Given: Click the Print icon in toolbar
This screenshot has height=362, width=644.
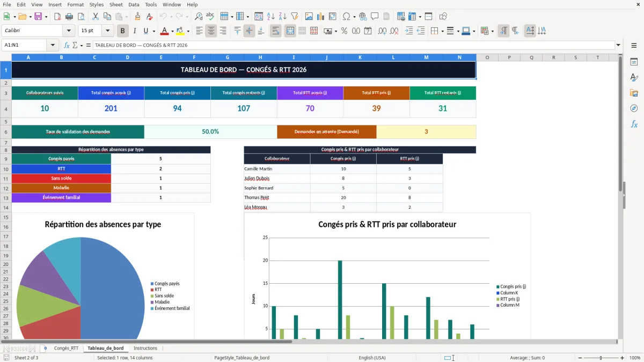Looking at the screenshot, I should 69,17.
